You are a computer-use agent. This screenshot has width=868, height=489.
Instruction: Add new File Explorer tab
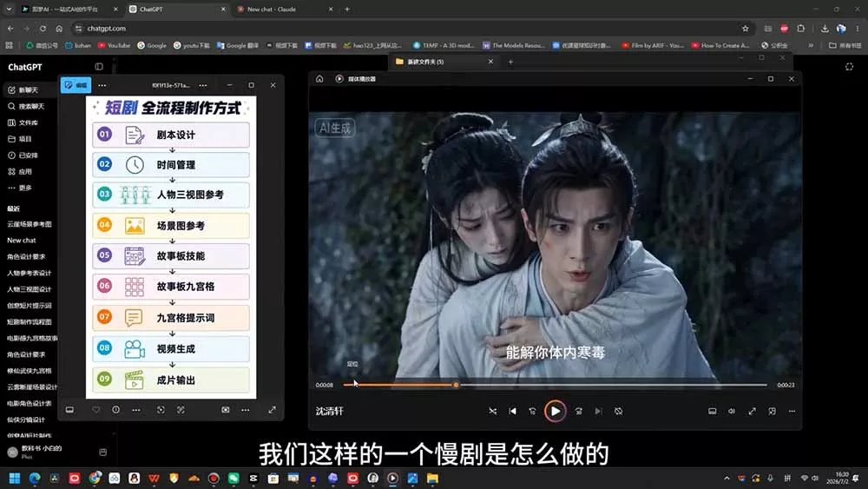coord(510,62)
